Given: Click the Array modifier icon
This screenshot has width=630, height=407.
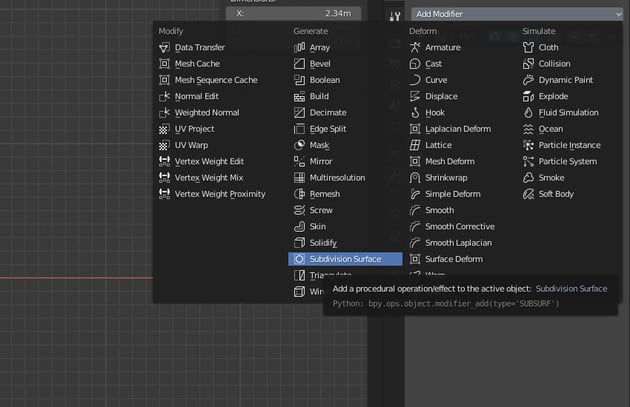Looking at the screenshot, I should [x=299, y=47].
